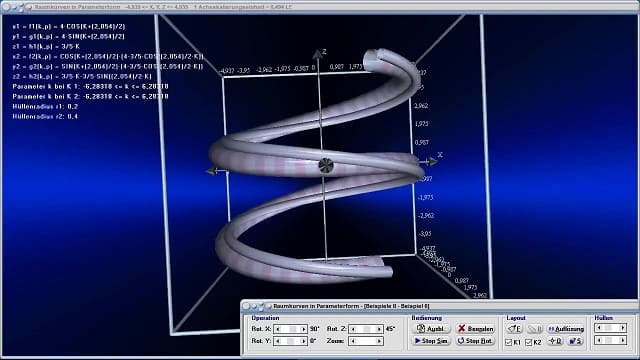Click left arrow of Zoom scrollbar
Screen dimensions: 640x360
coord(353,341)
